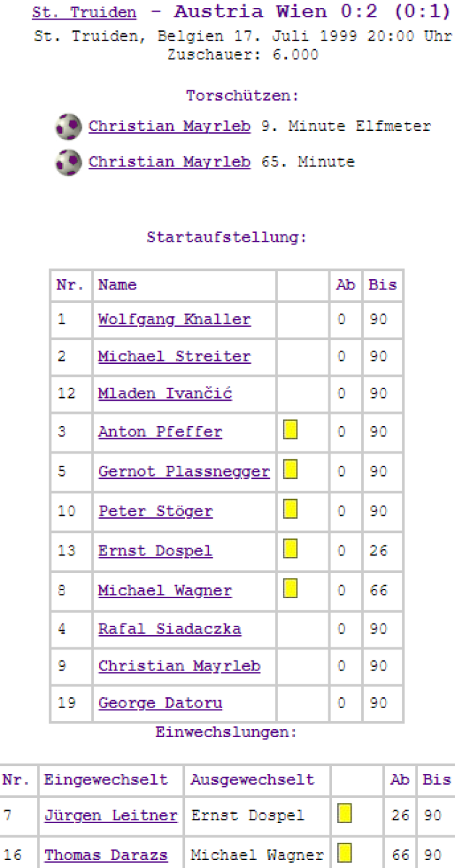The height and width of the screenshot is (868, 455).
Task: Click the yellow card in Michael Wagner's starting row
Action: coord(290,589)
